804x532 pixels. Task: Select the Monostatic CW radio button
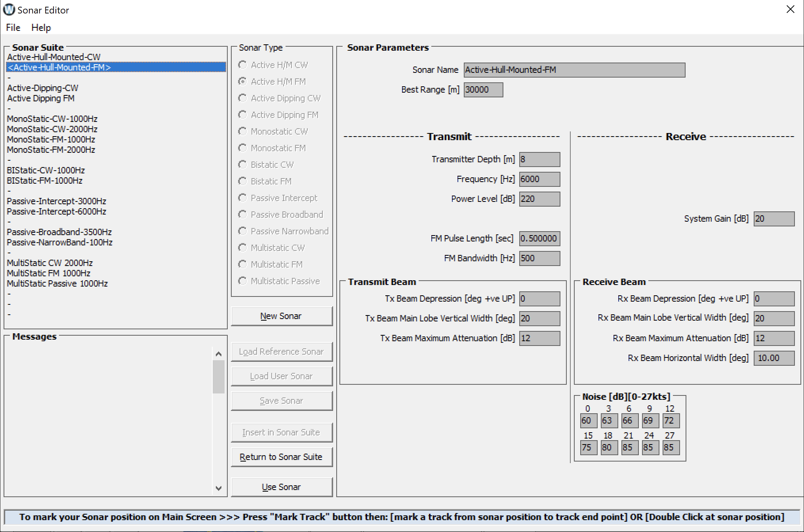(x=242, y=131)
